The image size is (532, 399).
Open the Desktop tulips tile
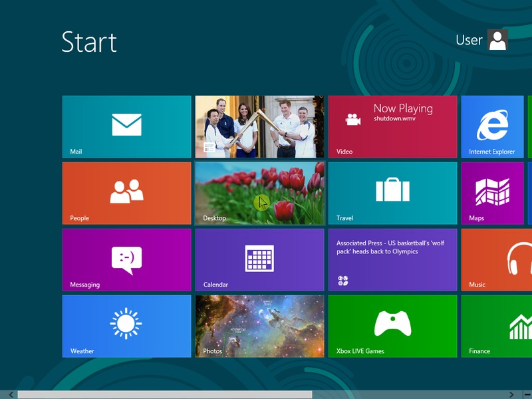pos(259,193)
